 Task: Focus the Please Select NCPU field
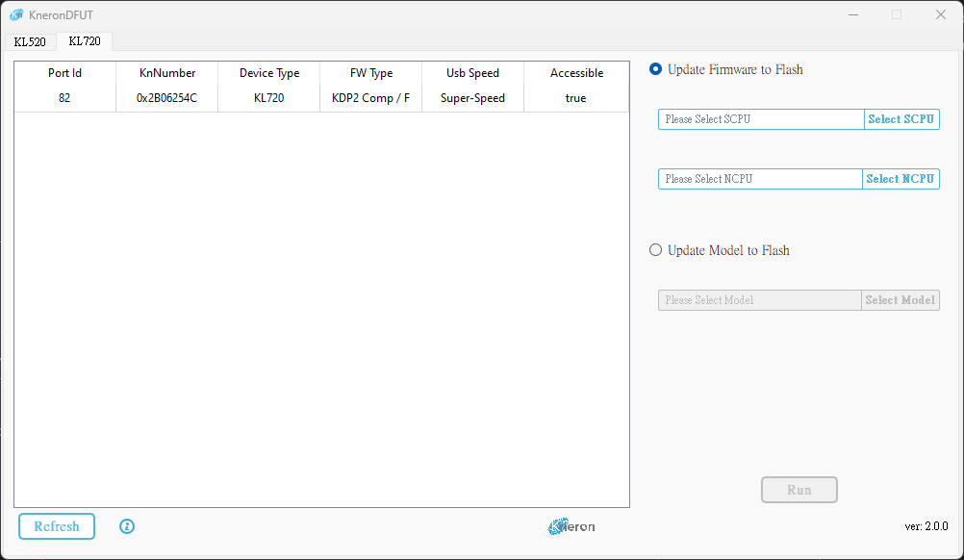coord(760,179)
